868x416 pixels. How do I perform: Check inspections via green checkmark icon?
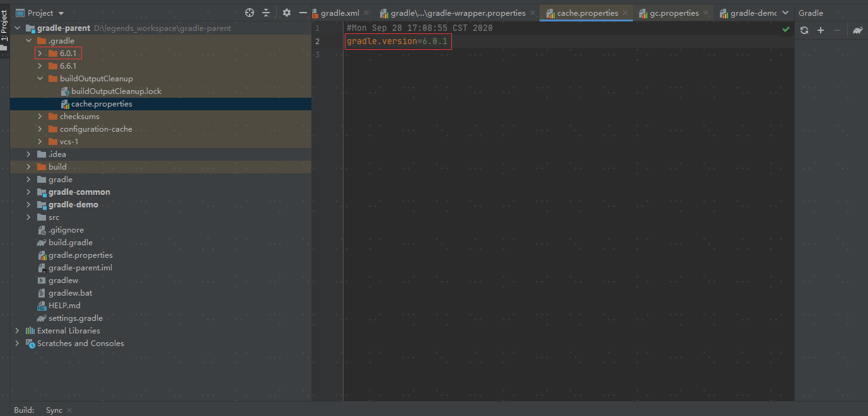point(785,29)
